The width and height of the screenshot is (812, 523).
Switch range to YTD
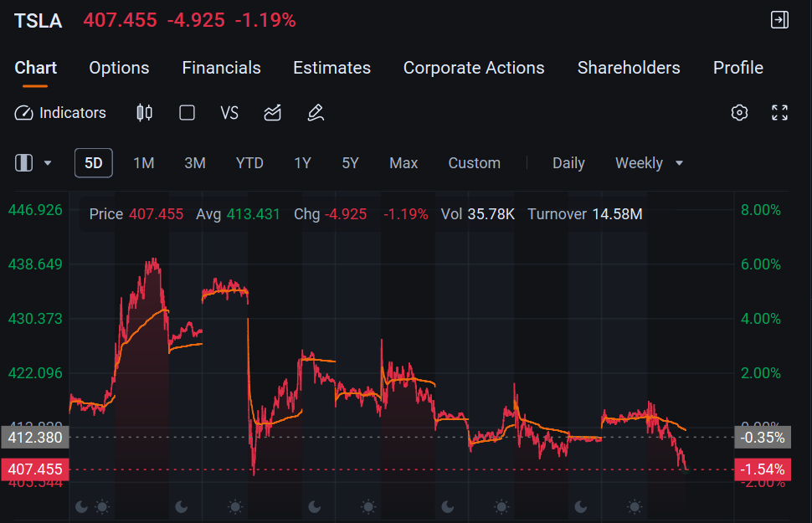tap(249, 163)
